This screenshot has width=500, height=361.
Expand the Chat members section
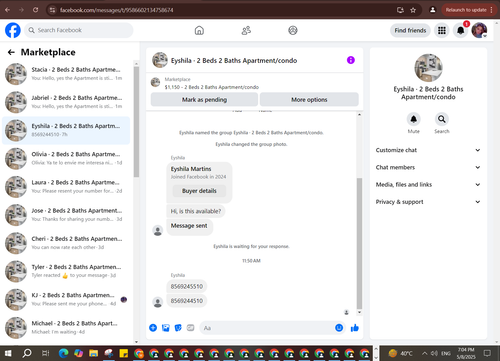point(428,167)
